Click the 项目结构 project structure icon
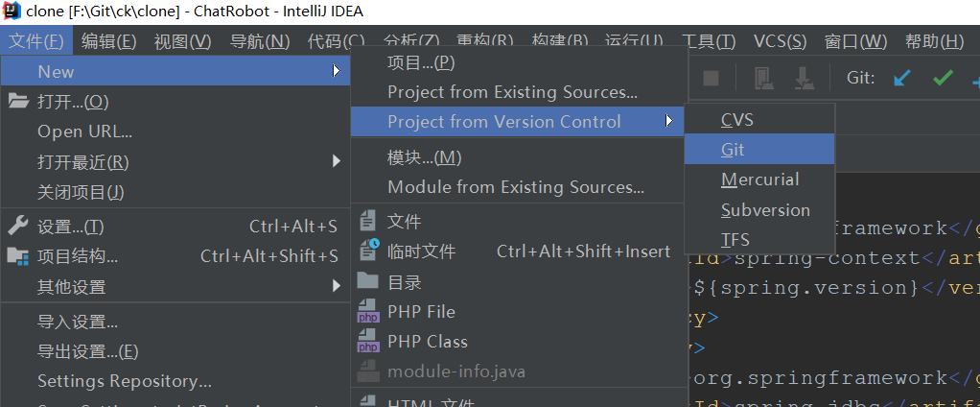This screenshot has height=407, width=980. [18, 256]
